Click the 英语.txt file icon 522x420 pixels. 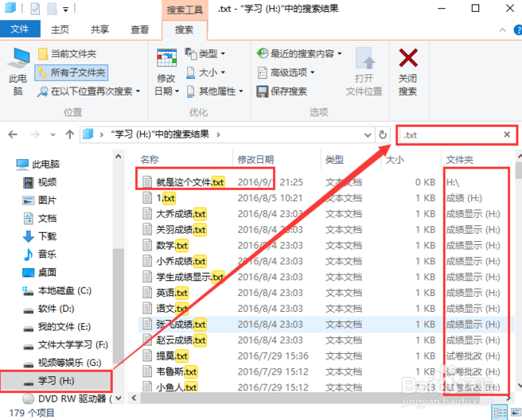coord(147,293)
